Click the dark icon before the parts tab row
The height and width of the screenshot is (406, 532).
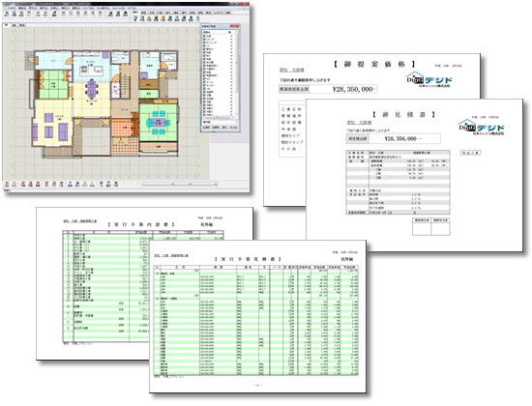(x=125, y=14)
